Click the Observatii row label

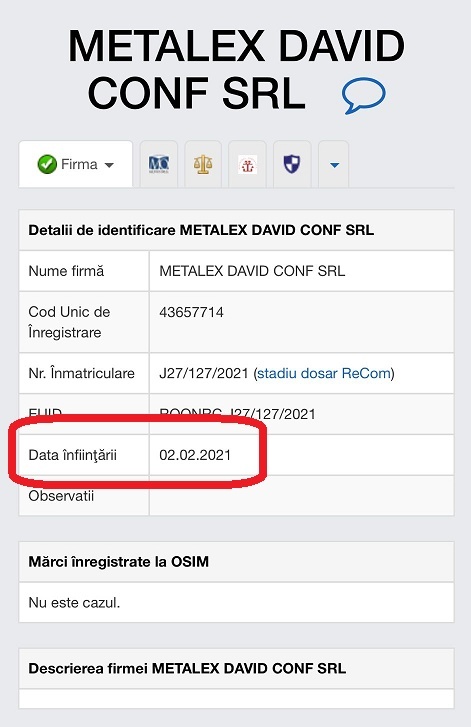pos(61,496)
